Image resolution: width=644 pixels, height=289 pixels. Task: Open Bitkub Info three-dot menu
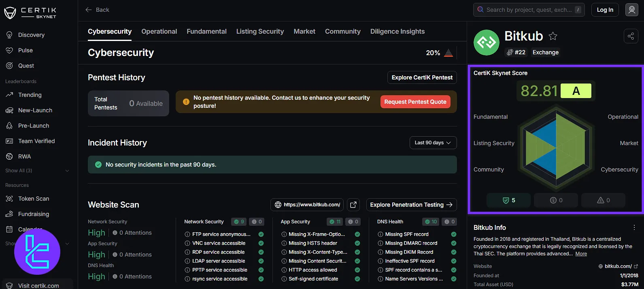(634, 227)
